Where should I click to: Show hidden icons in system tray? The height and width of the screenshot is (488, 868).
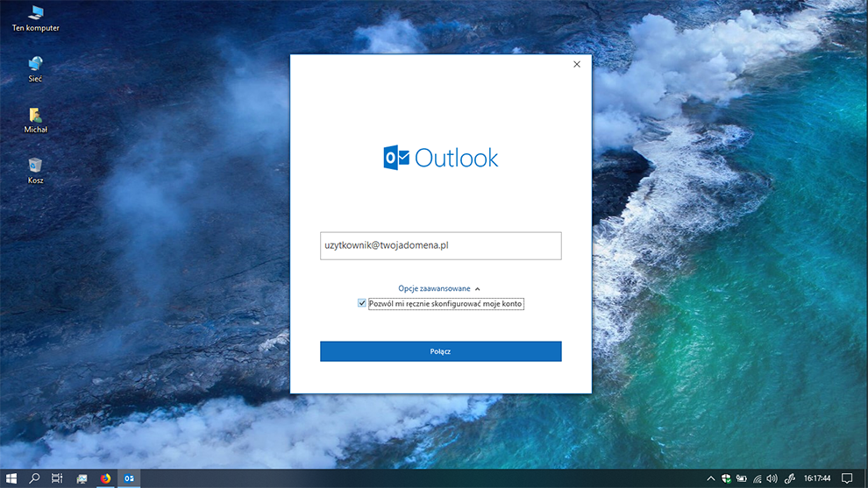710,478
